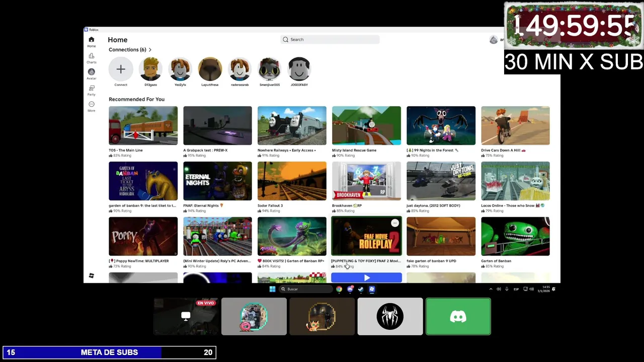Open FNAF: Eternal Nights thumbnail
This screenshot has width=644, height=362.
217,181
